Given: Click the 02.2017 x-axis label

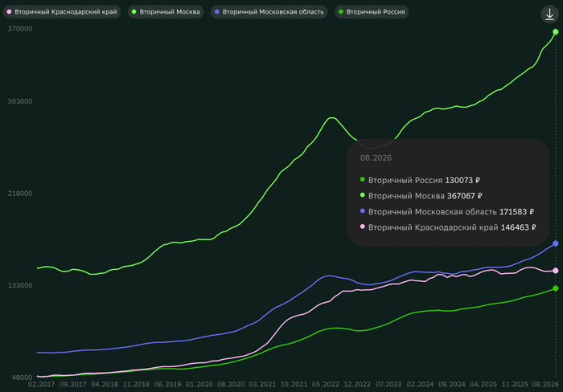Looking at the screenshot, I should tap(41, 385).
